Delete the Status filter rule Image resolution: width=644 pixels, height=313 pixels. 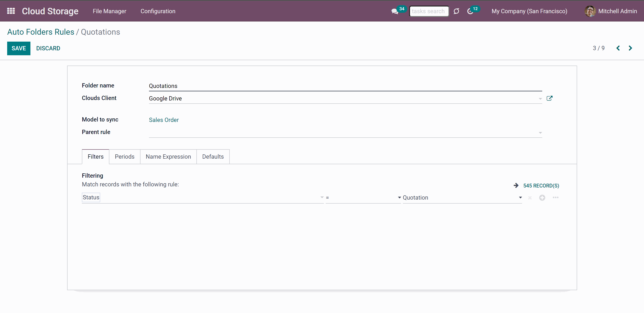[530, 198]
